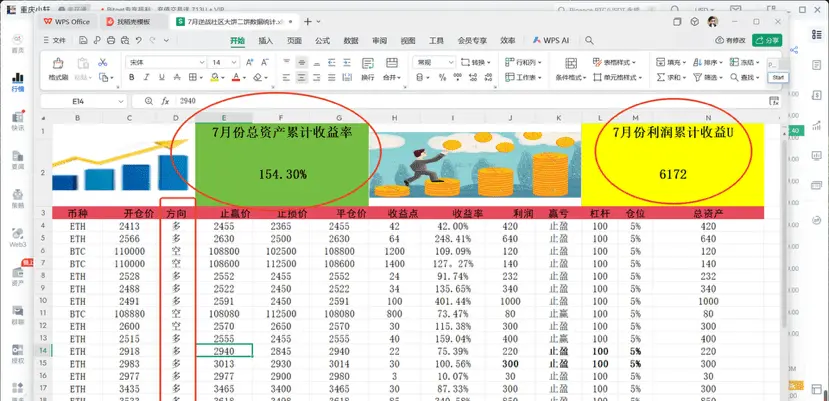Click the Save icon in quick access bar
Image resolution: width=829 pixels, height=401 pixels.
tap(83, 40)
